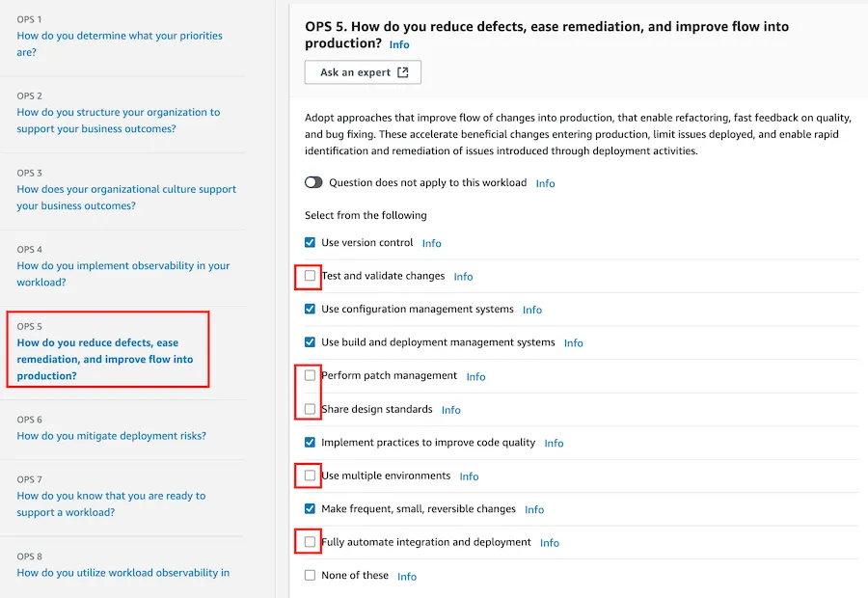Open Info link for Use version control
Image resolution: width=868 pixels, height=598 pixels.
[432, 243]
